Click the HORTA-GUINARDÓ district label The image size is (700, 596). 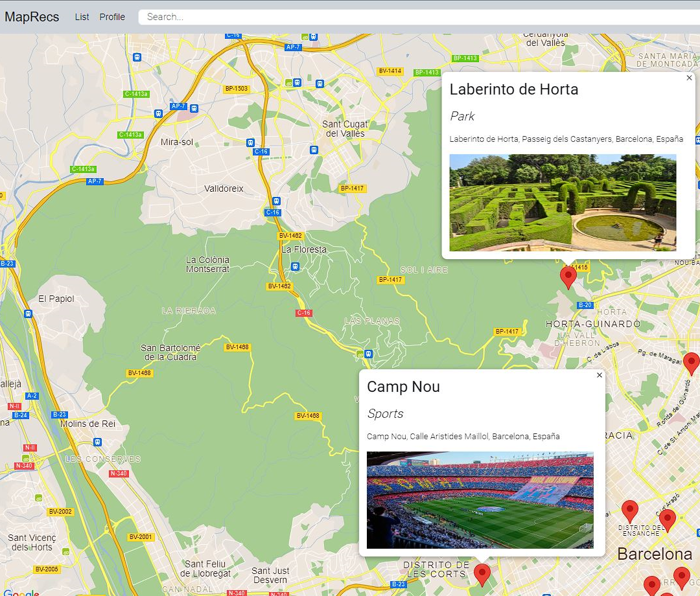(x=593, y=324)
